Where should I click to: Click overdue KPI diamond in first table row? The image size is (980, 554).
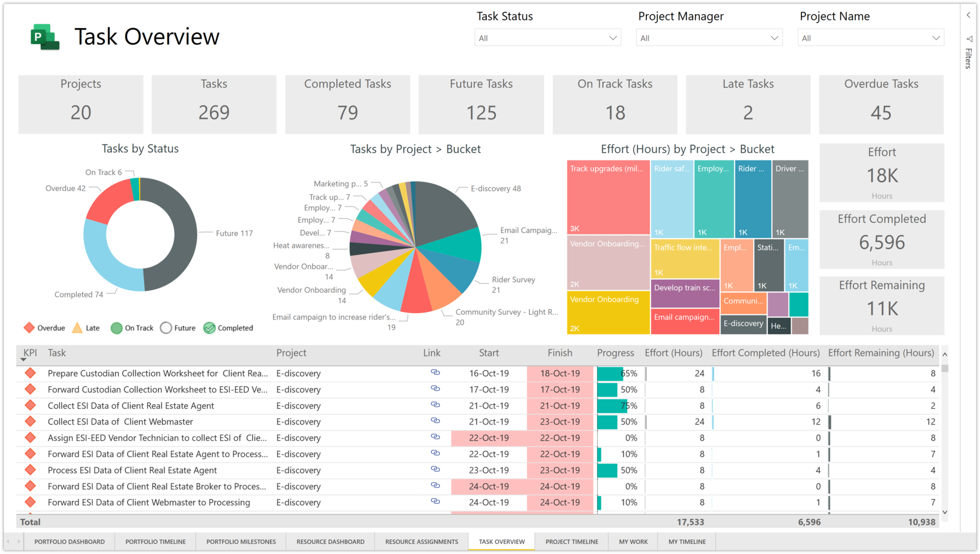(x=30, y=373)
